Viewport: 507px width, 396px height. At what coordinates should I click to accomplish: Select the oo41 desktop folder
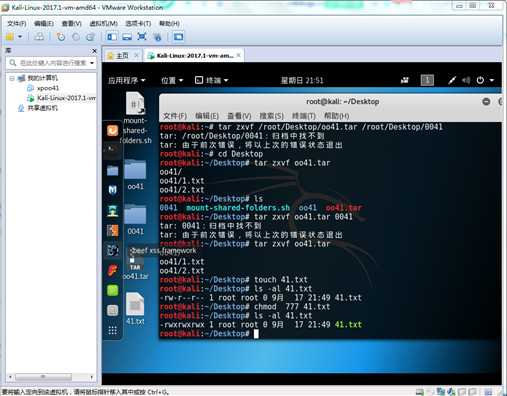135,174
